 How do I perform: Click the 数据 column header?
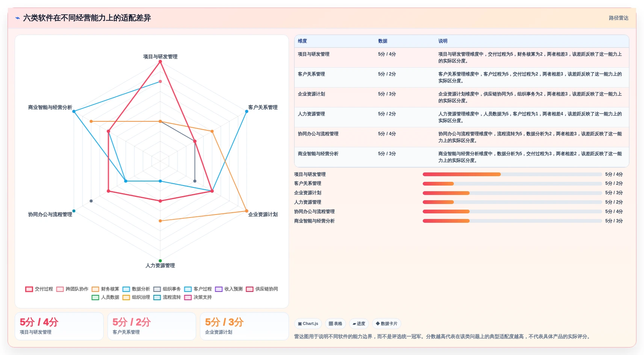click(383, 41)
